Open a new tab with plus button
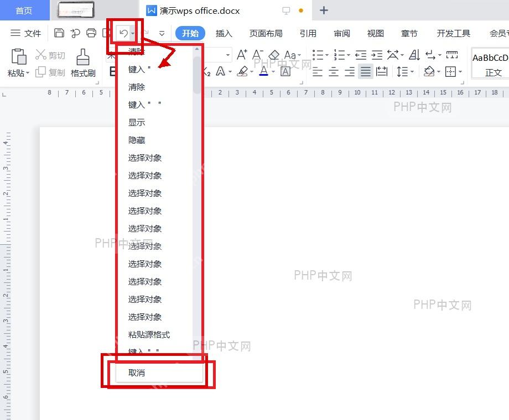 click(324, 11)
